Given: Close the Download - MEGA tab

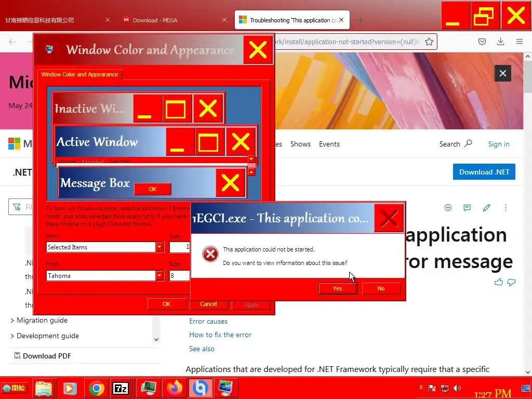Looking at the screenshot, I should (224, 20).
